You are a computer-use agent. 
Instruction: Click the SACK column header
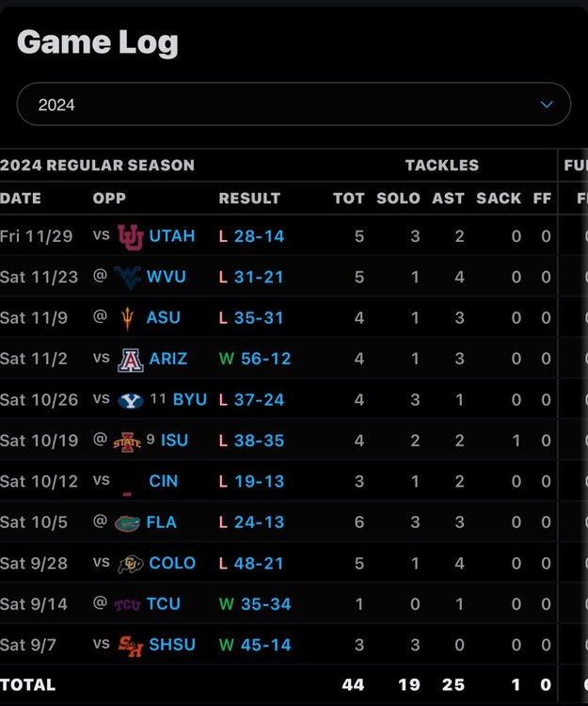tap(499, 199)
